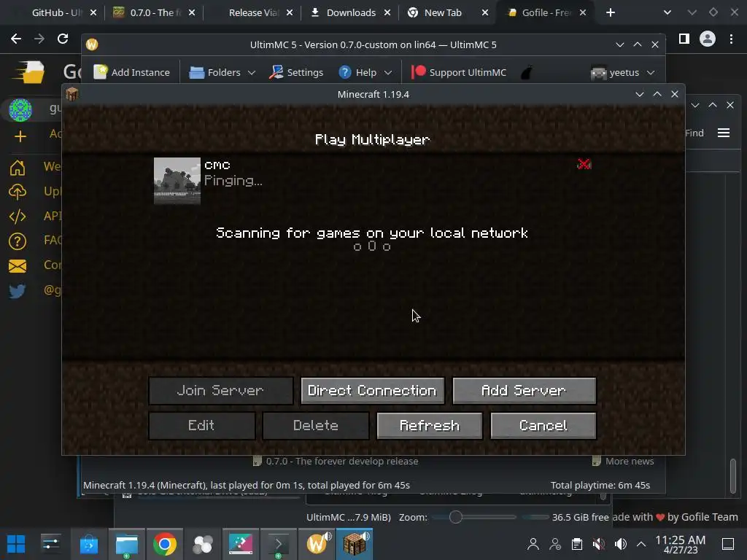Open a new browser tab with plus
The height and width of the screenshot is (560, 747).
[611, 13]
